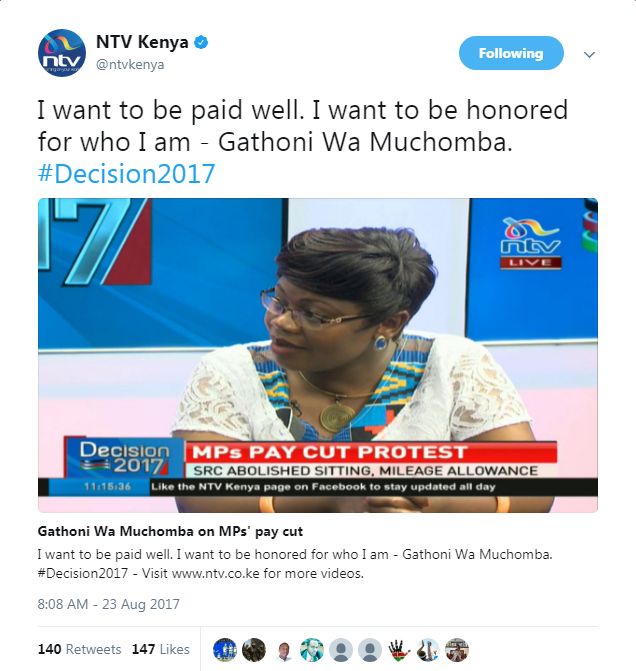
Task: Open the NTV Kenya profile avatar
Action: (62, 53)
